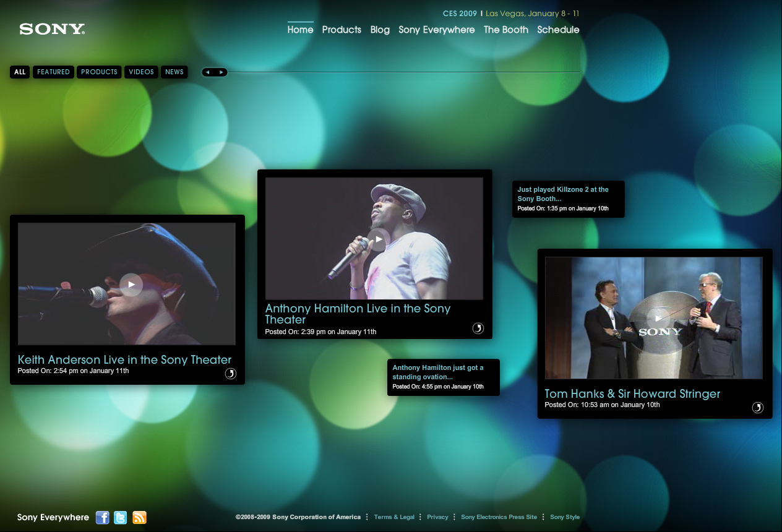Click the Sony logo
Viewport: 782px width, 532px height.
52,29
